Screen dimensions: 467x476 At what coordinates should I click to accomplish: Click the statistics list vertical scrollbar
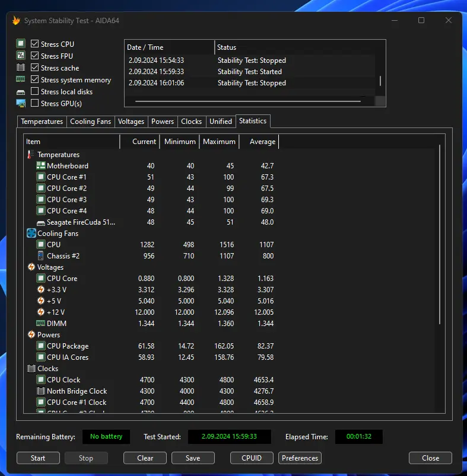(439, 235)
